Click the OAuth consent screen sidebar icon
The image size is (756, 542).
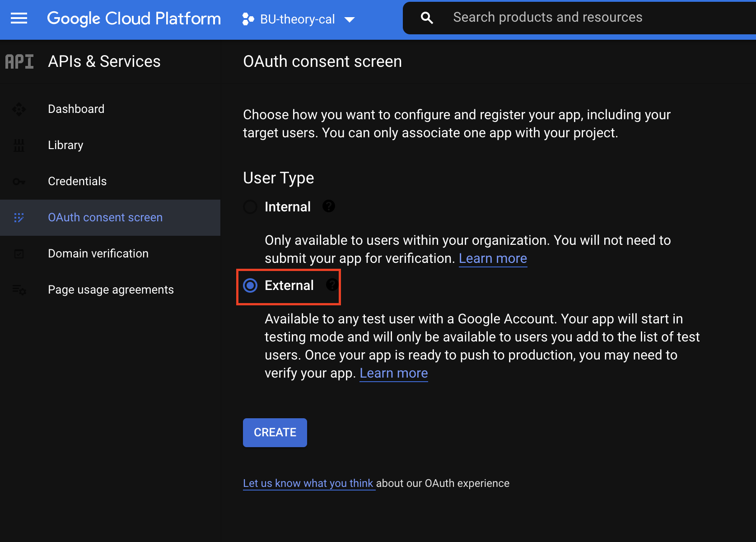click(x=19, y=217)
